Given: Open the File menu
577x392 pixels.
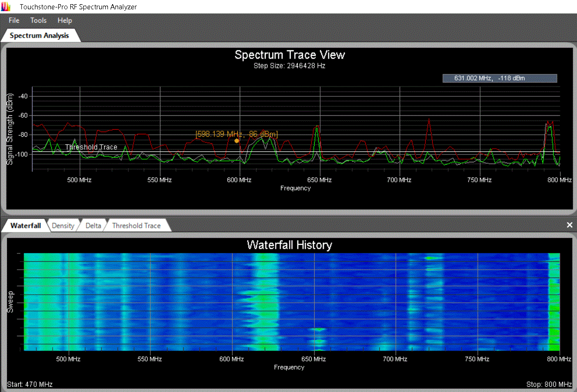Looking at the screenshot, I should [14, 20].
